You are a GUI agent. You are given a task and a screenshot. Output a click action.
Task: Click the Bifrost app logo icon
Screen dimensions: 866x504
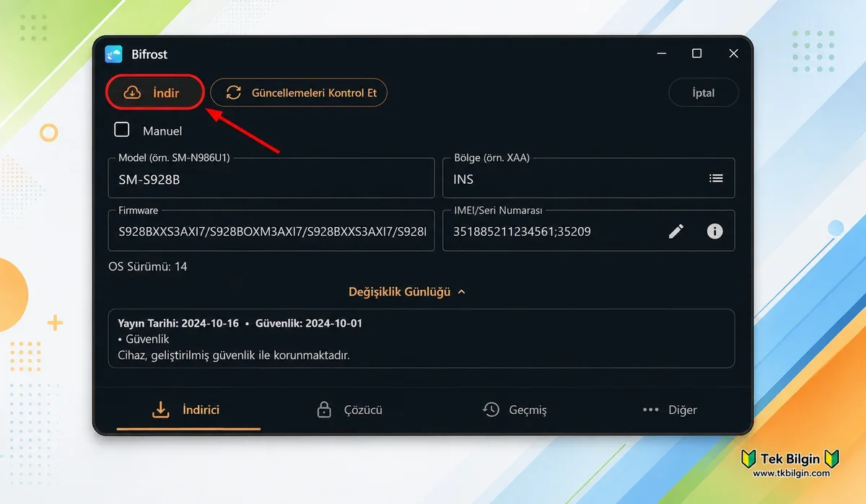click(x=113, y=54)
